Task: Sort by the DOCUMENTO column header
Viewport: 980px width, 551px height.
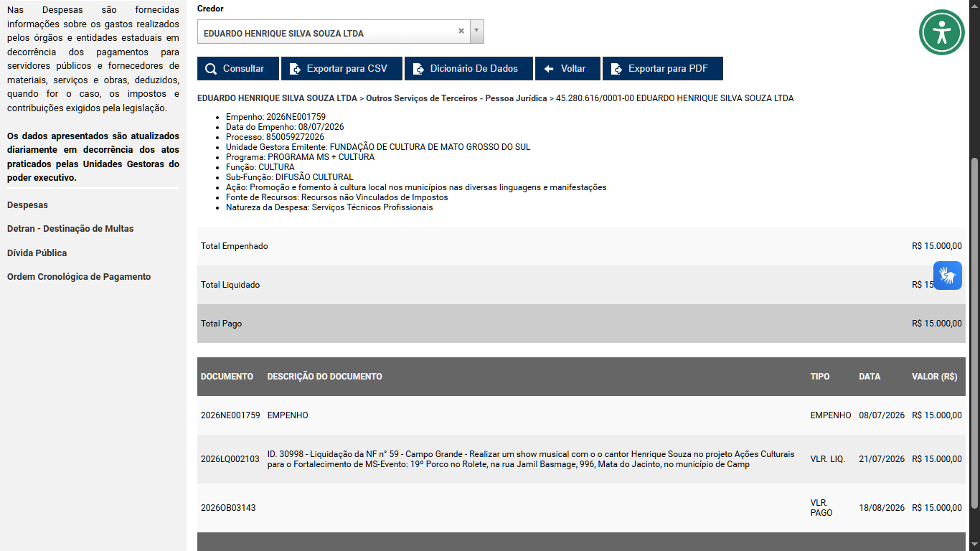Action: [227, 377]
